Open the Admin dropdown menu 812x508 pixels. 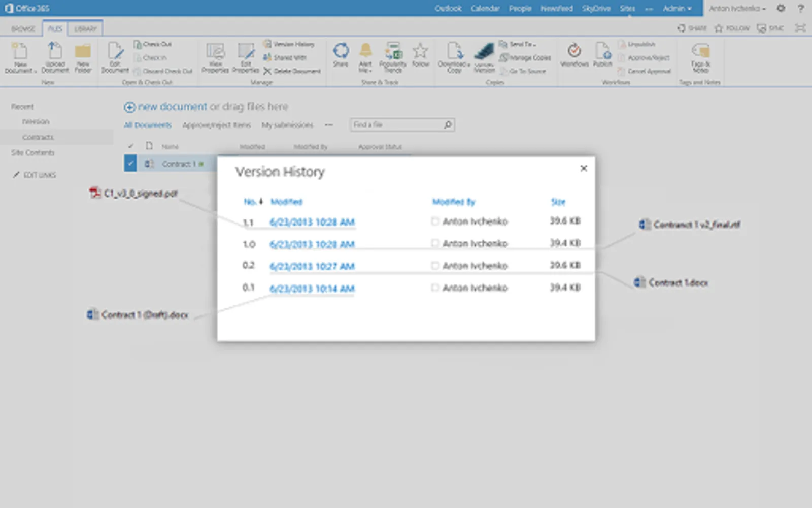pos(677,8)
